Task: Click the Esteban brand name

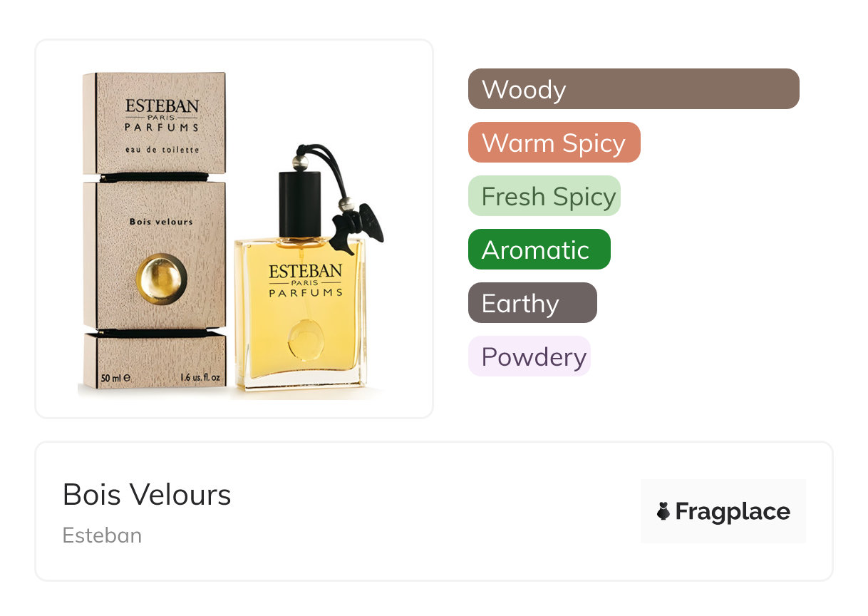Action: (102, 535)
